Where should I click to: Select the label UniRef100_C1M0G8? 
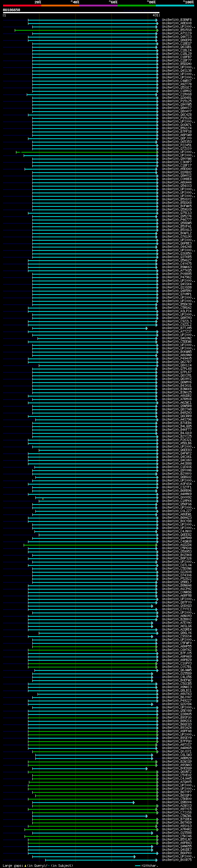point(176,94)
